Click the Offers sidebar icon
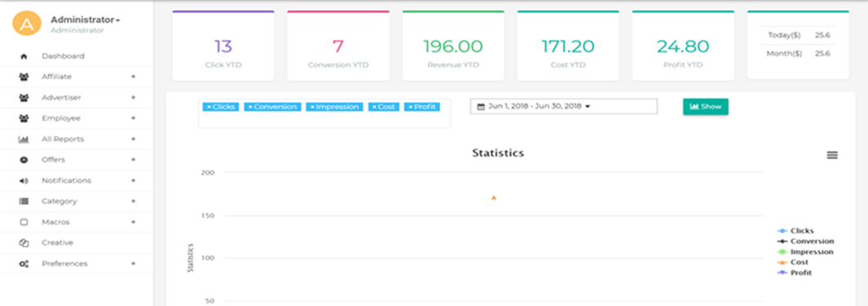The image size is (868, 306). point(23,160)
